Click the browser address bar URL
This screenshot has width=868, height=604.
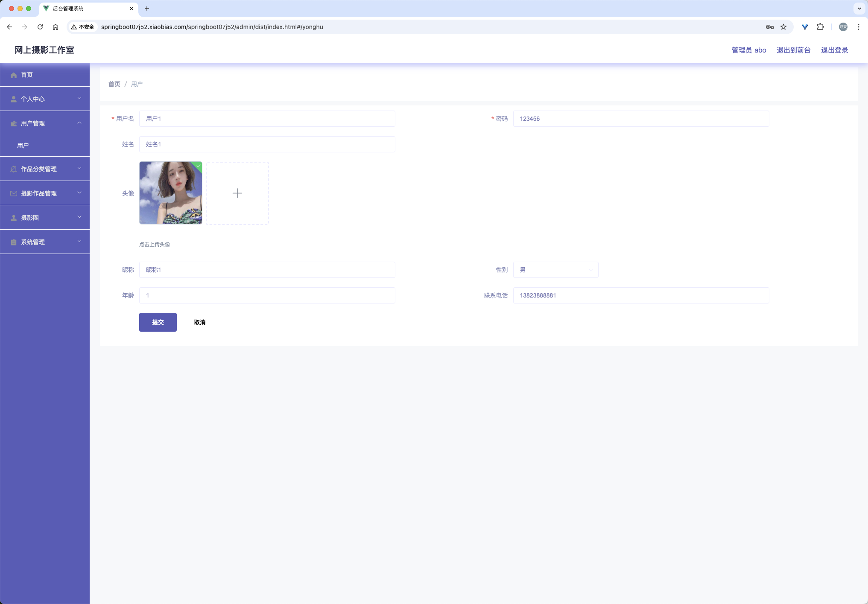point(212,27)
